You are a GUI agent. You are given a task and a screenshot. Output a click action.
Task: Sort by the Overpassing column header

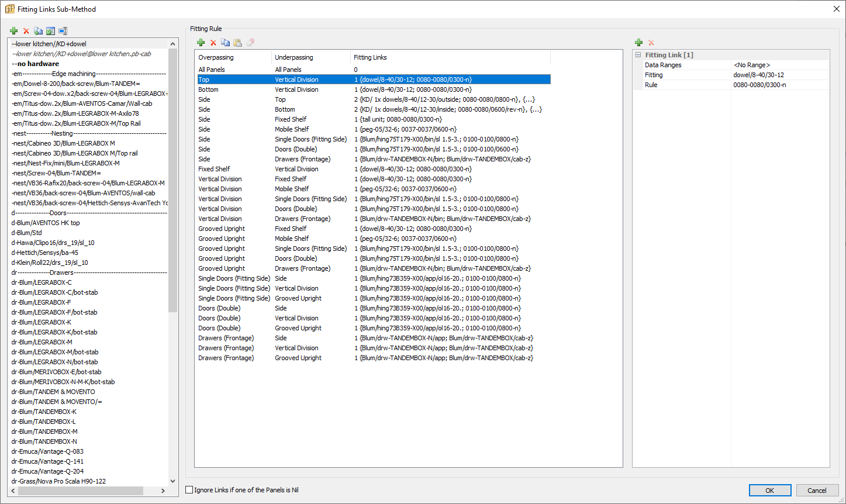pyautogui.click(x=233, y=57)
